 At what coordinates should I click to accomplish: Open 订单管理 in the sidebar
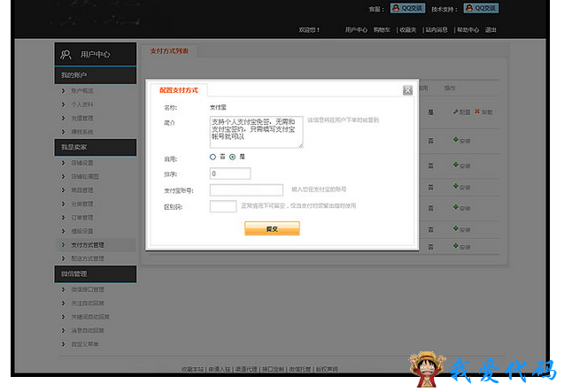click(82, 218)
